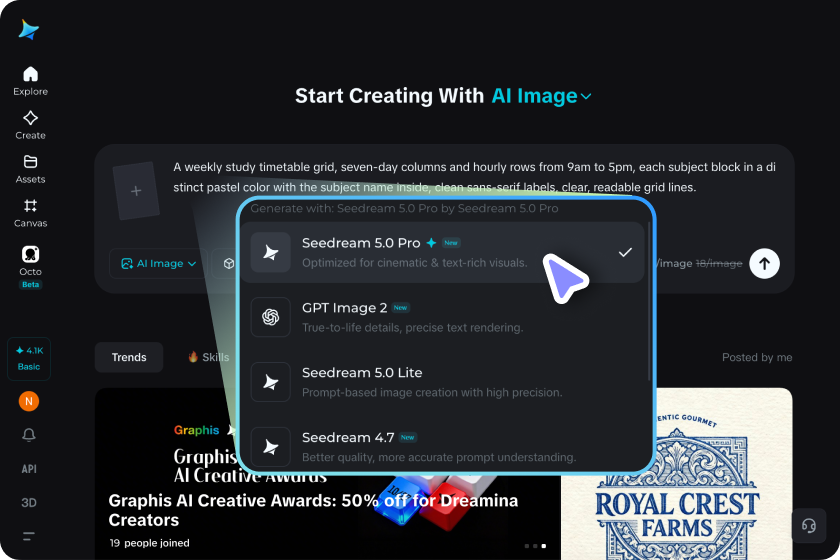Open the Assets folder section
The image size is (840, 560).
(x=31, y=169)
